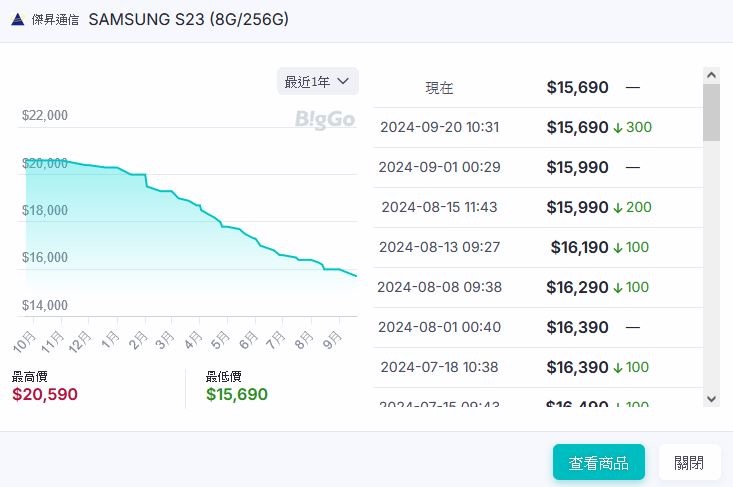Click the down arrow beside 200 drop
Viewport: 733px width, 487px height.
coord(618,208)
